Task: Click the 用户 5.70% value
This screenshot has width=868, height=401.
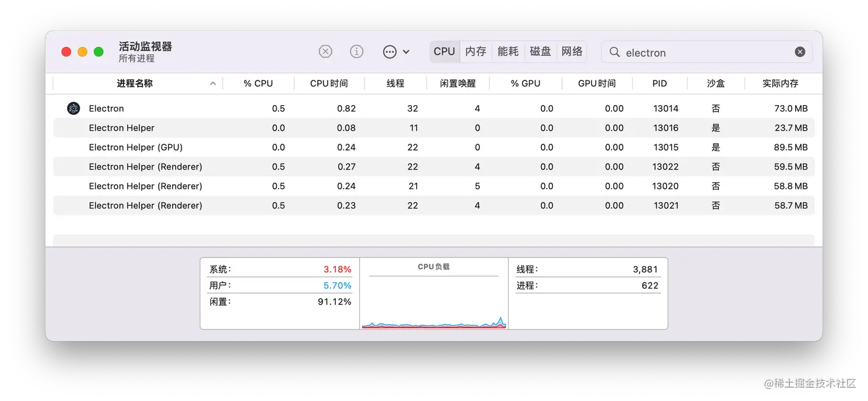Action: [338, 285]
